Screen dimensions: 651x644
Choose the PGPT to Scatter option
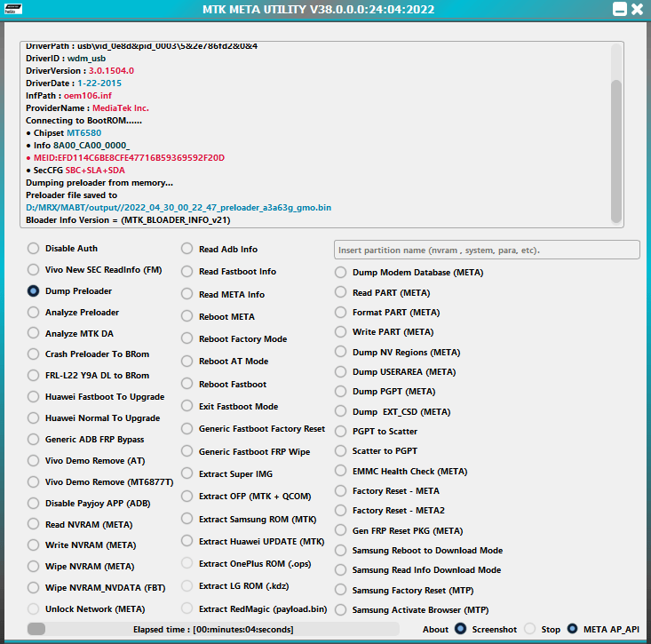pyautogui.click(x=341, y=432)
